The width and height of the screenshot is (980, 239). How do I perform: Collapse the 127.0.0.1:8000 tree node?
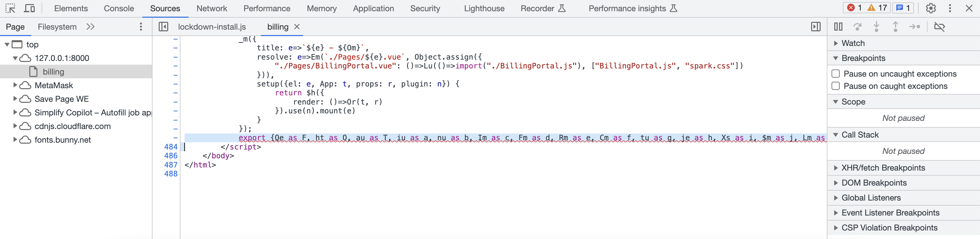tap(15, 58)
